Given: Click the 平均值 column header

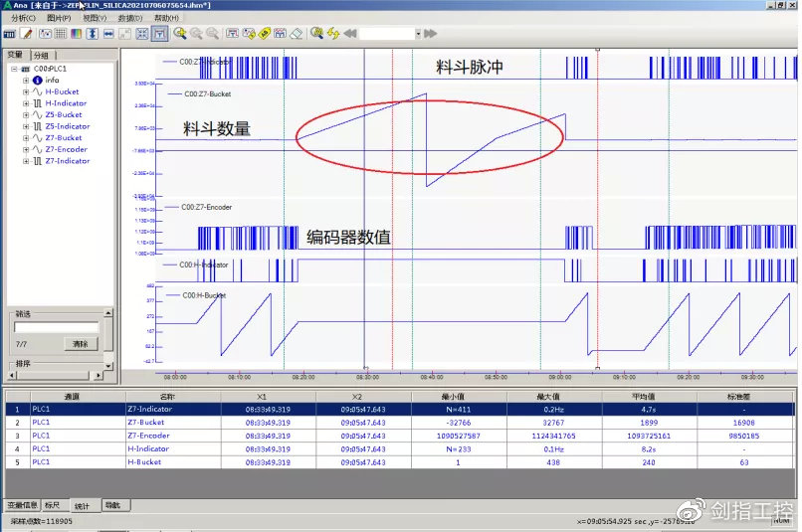Looking at the screenshot, I should tap(649, 397).
